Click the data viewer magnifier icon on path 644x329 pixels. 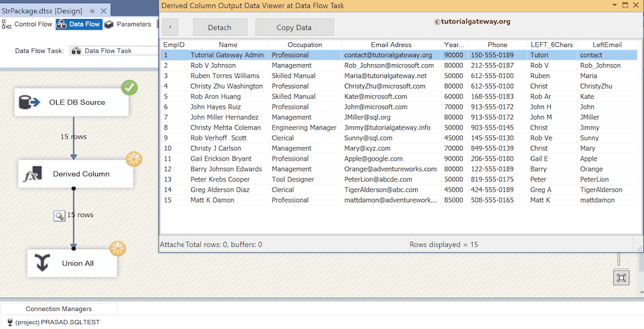60,216
